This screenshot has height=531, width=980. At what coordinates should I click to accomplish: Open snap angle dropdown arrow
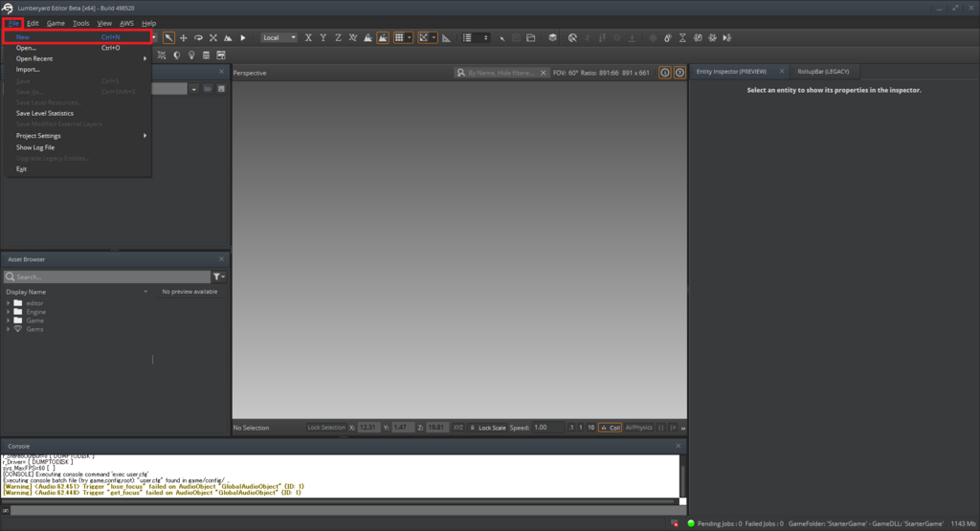click(x=434, y=38)
